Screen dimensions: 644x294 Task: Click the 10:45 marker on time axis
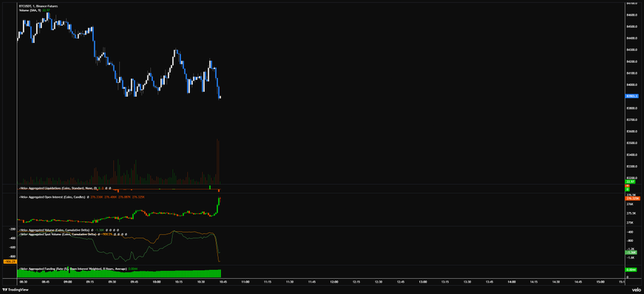pyautogui.click(x=223, y=282)
